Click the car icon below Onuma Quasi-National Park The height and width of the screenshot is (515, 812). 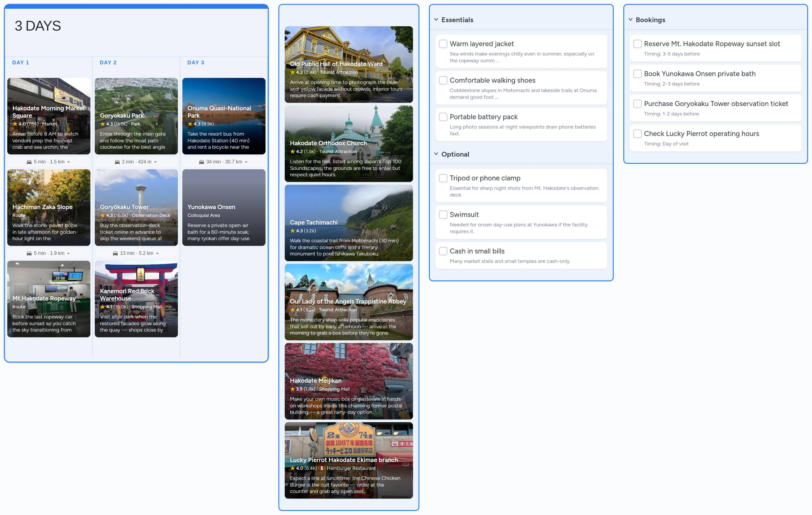(201, 162)
